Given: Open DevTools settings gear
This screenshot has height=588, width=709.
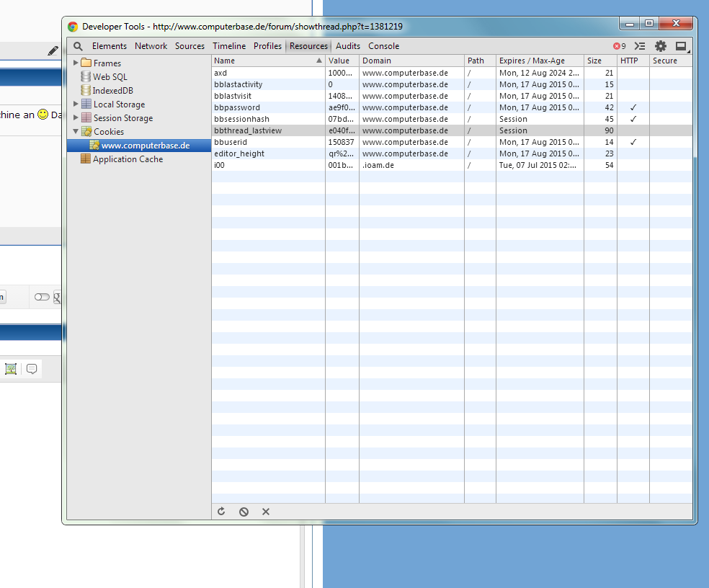Looking at the screenshot, I should [x=661, y=46].
